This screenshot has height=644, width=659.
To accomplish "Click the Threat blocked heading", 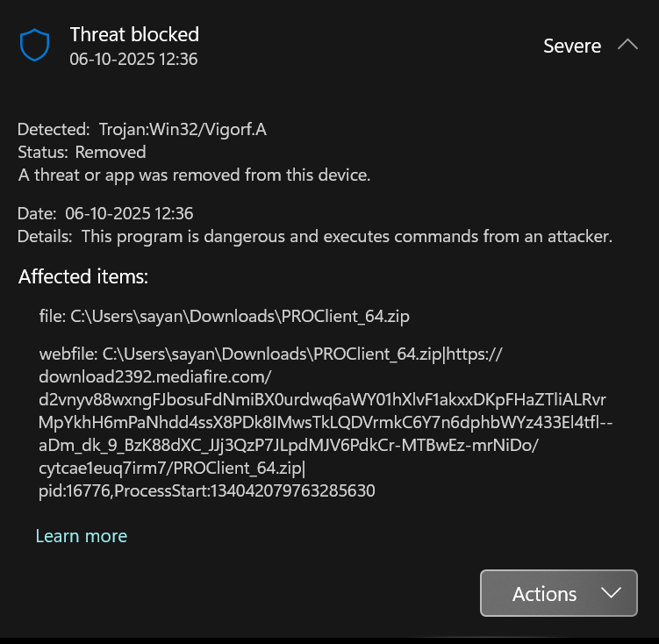I will coord(134,35).
